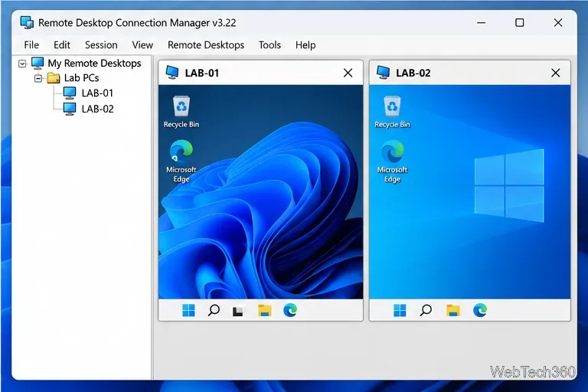The height and width of the screenshot is (392, 588).
Task: Open the Remote Desktops menu
Action: tap(206, 45)
